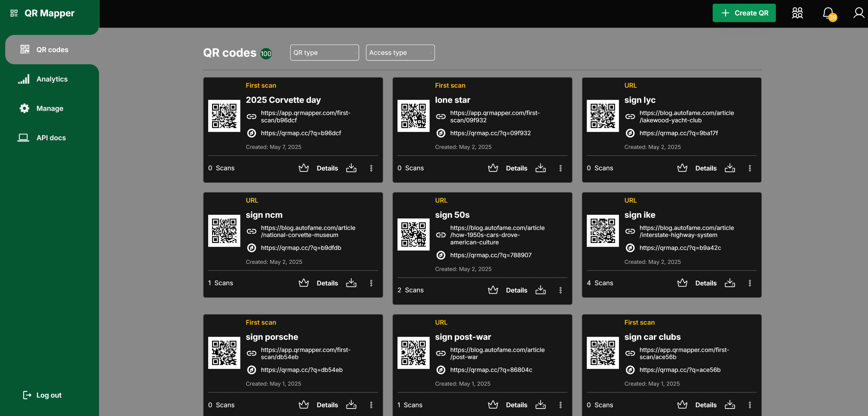
Task: Select the crown icon on sign ike card
Action: (682, 283)
